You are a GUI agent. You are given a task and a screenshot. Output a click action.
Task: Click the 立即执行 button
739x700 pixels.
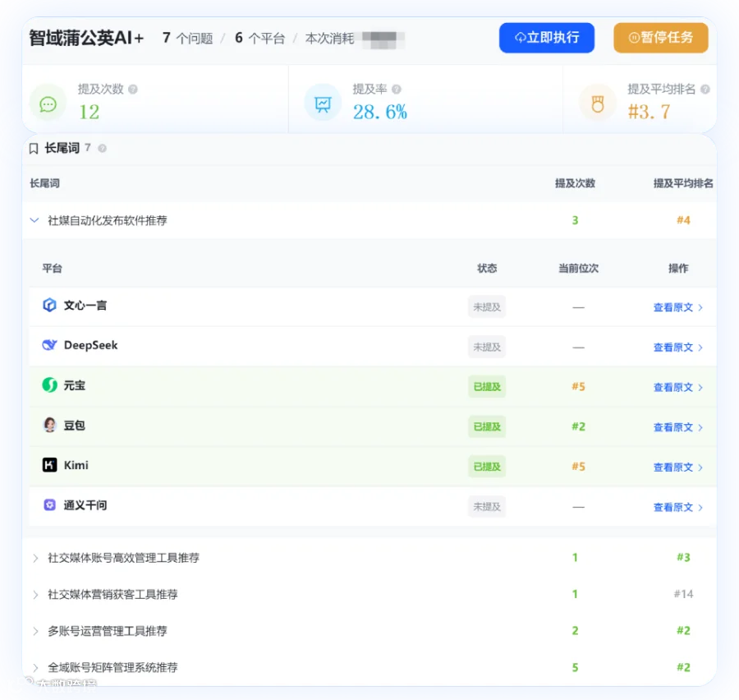(x=546, y=38)
